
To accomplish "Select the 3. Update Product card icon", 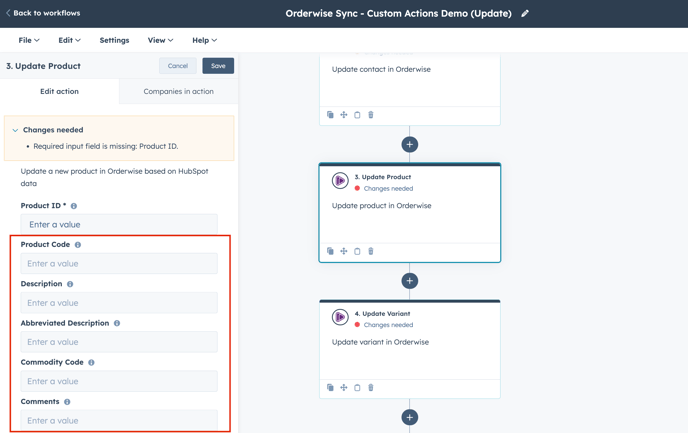I will 340,180.
